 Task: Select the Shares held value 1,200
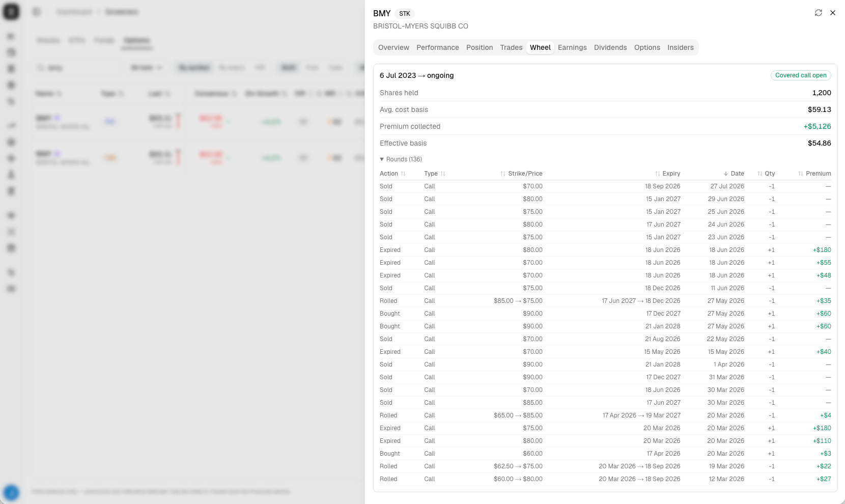pos(822,93)
